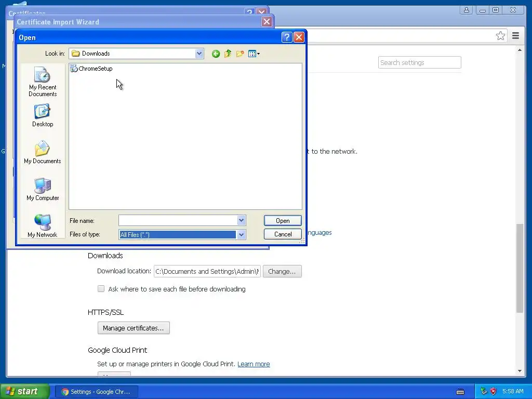This screenshot has height=399, width=532.
Task: Open My Recent Documents place
Action: tap(43, 82)
